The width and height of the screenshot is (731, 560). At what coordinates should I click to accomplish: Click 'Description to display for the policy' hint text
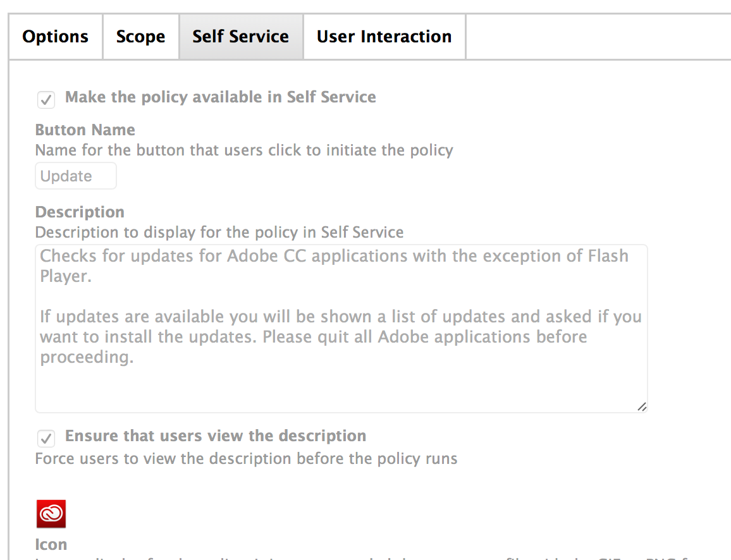[219, 232]
